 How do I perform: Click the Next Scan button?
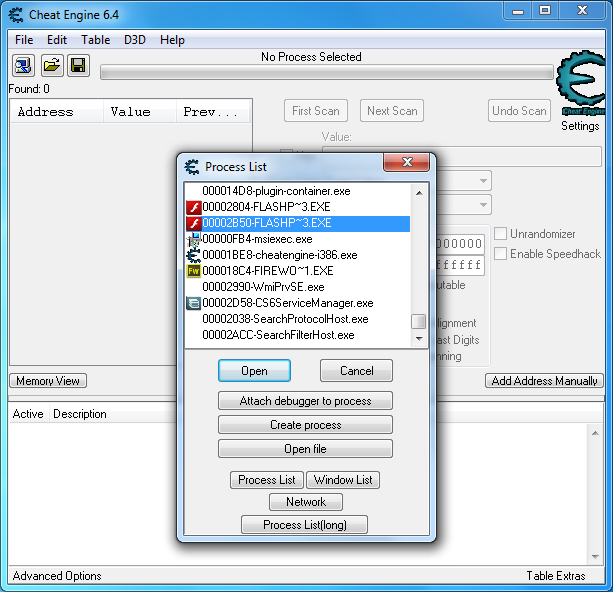pyautogui.click(x=392, y=111)
